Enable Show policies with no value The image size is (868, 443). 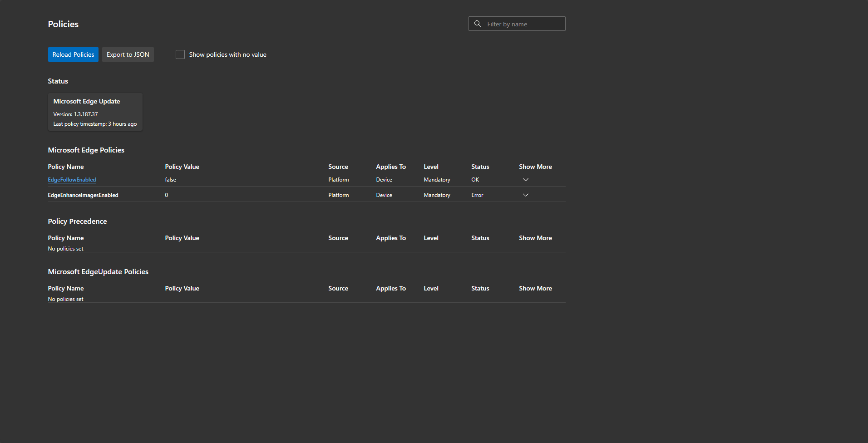180,54
